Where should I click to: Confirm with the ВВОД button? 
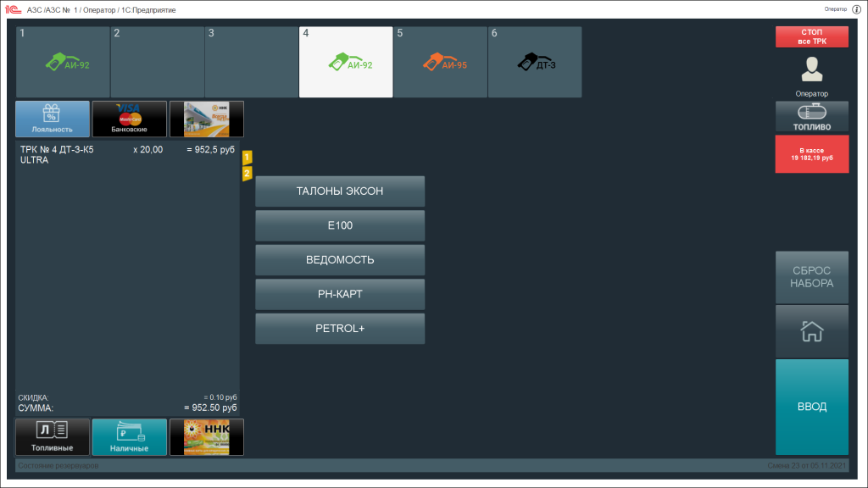coord(811,407)
